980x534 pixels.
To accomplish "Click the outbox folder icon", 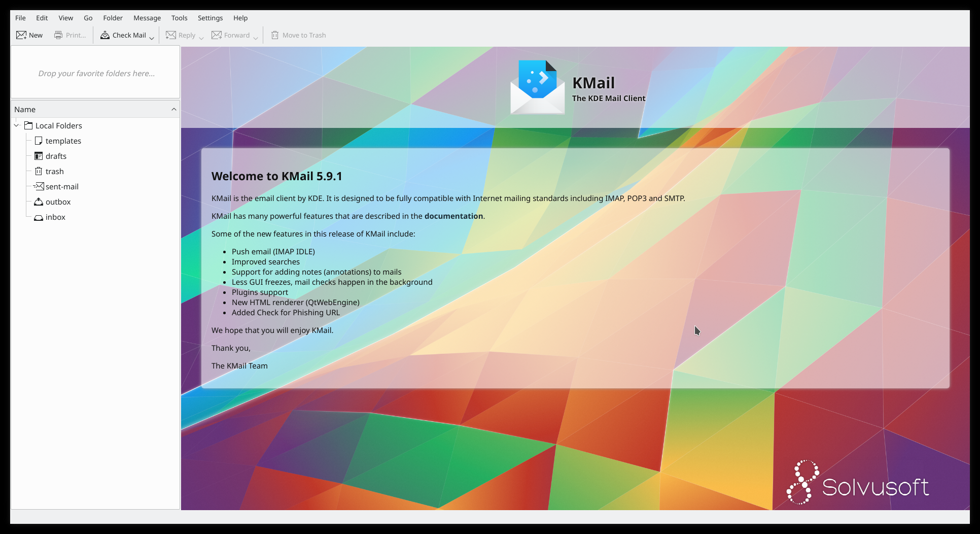I will pyautogui.click(x=39, y=202).
